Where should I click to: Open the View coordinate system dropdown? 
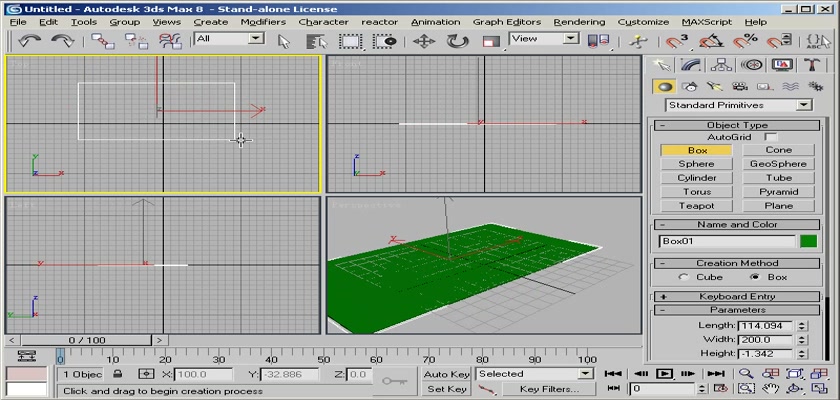point(544,39)
